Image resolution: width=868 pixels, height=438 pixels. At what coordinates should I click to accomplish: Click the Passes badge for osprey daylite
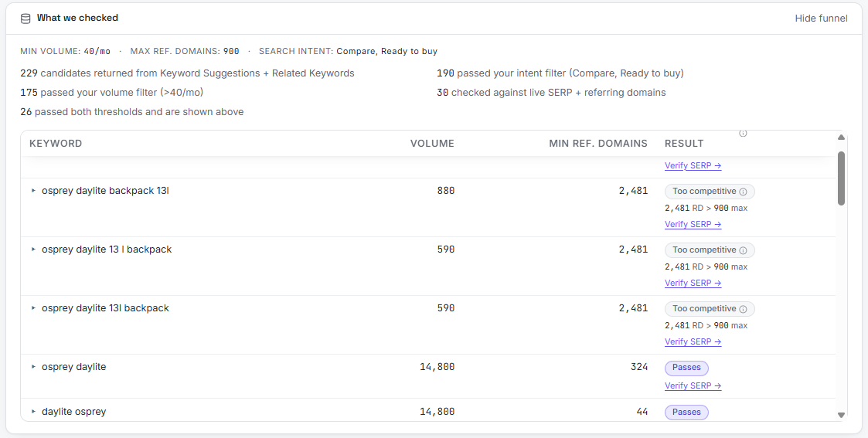click(x=686, y=367)
